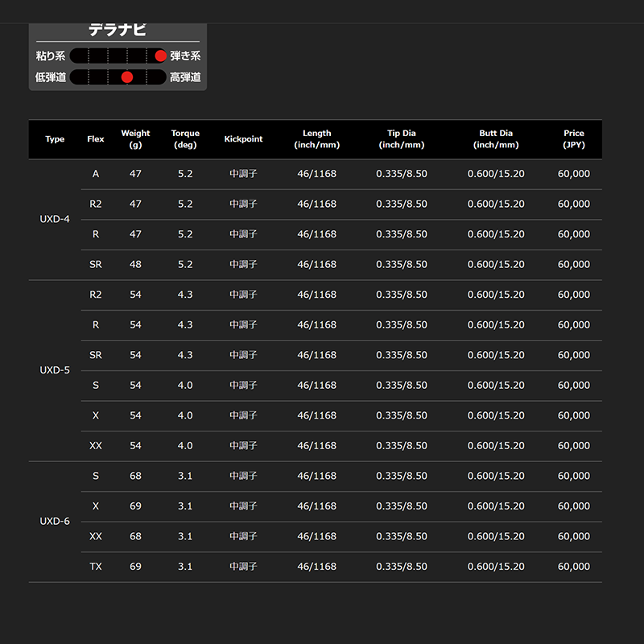Select the UXD-5 type label
This screenshot has width=644, height=644.
[x=55, y=370]
